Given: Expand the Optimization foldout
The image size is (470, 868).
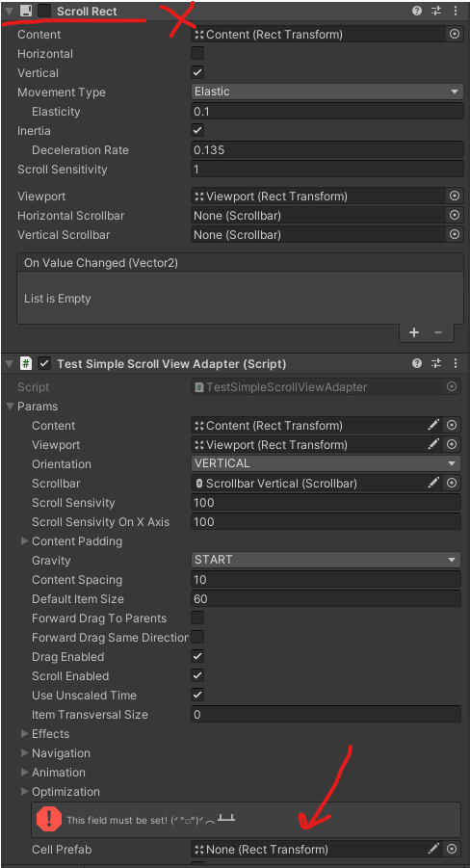Looking at the screenshot, I should tap(24, 792).
